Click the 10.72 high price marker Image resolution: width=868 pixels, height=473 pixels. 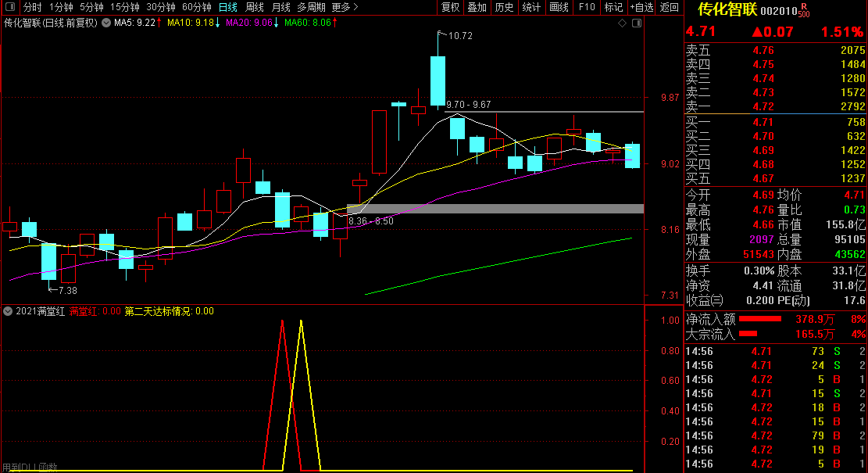click(459, 36)
